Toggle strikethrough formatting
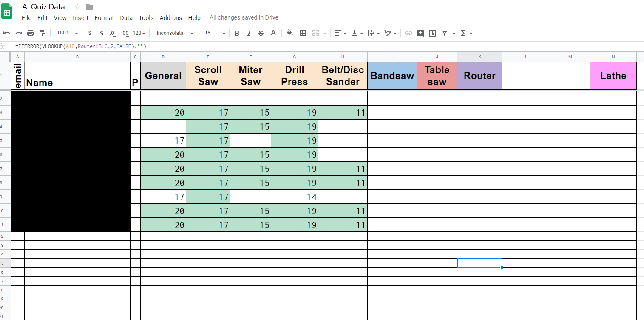This screenshot has height=320, width=644. click(x=261, y=33)
